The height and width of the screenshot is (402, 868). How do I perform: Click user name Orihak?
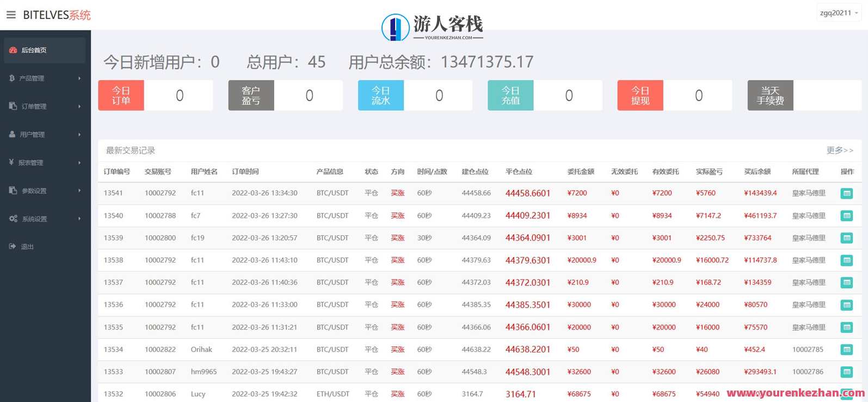pyautogui.click(x=201, y=350)
